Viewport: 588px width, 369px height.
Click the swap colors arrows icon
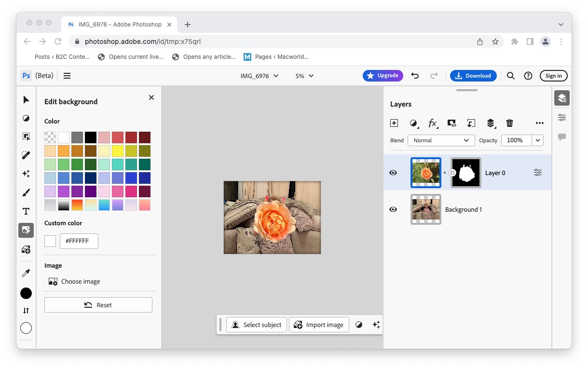tap(26, 311)
